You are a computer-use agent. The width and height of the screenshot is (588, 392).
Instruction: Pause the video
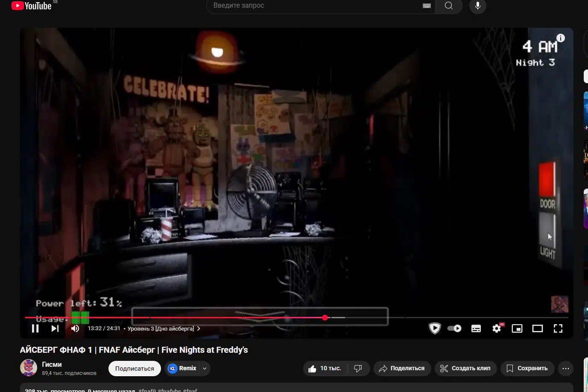[x=35, y=328]
